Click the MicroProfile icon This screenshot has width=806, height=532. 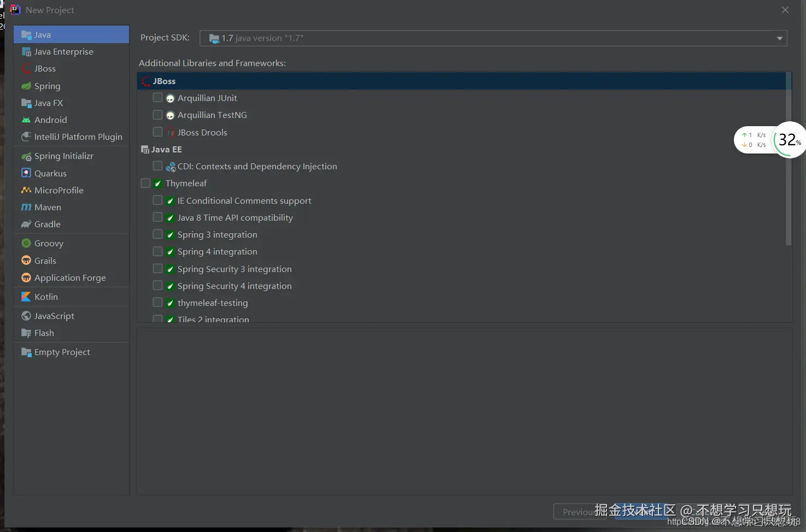(x=26, y=190)
